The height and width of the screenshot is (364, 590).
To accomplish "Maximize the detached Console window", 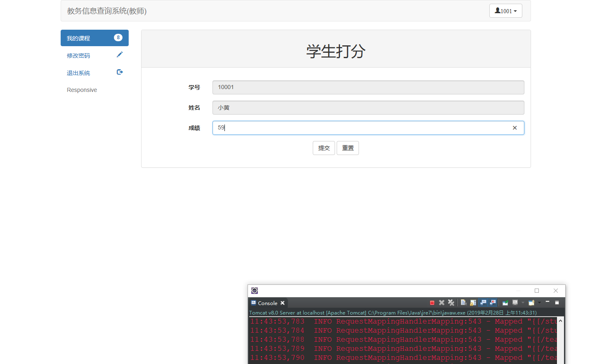I will coord(537,291).
